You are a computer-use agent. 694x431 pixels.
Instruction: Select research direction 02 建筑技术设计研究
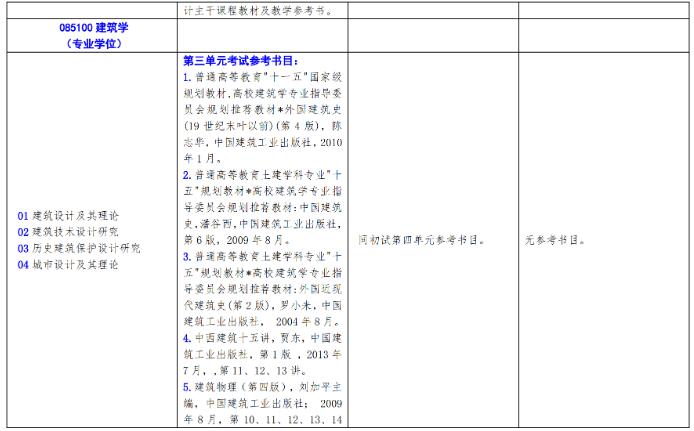(x=68, y=232)
